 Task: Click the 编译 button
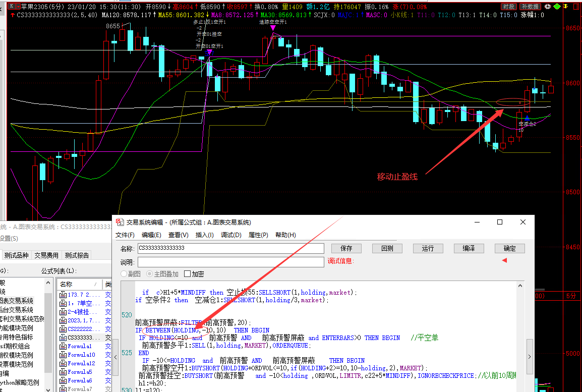[469, 248]
